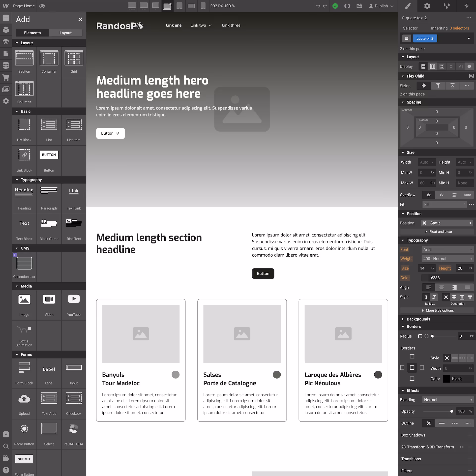Screen dimensions: 476x476
Task: Open the Pages panel
Action: [x=6, y=53]
